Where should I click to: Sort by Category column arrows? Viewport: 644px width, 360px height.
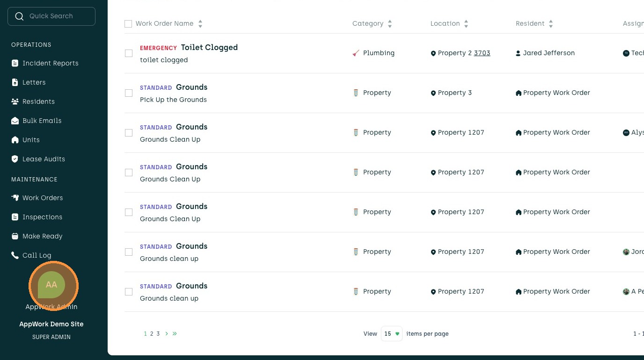tap(390, 24)
